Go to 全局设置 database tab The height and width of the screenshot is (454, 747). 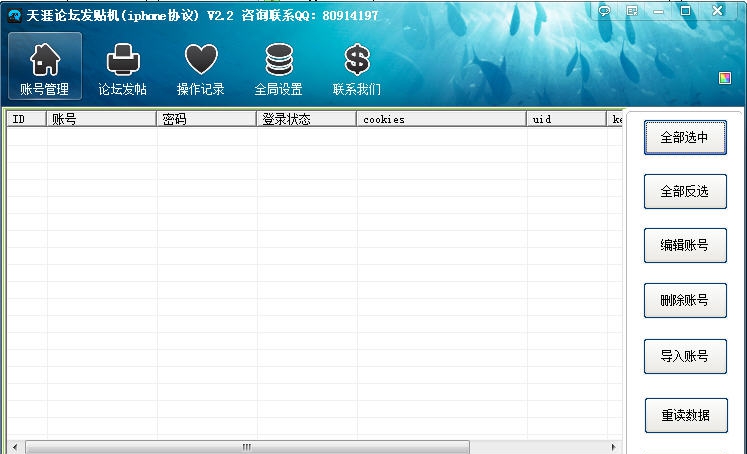(279, 69)
